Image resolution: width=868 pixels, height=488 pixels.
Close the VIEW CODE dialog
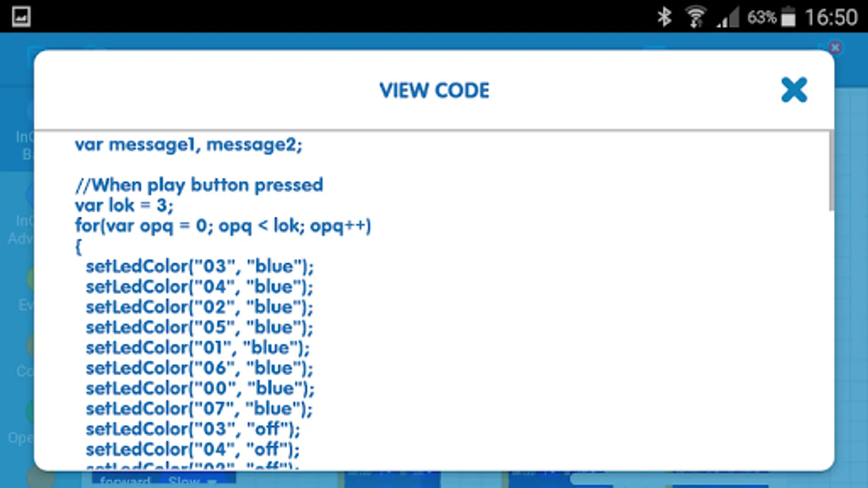click(x=794, y=90)
